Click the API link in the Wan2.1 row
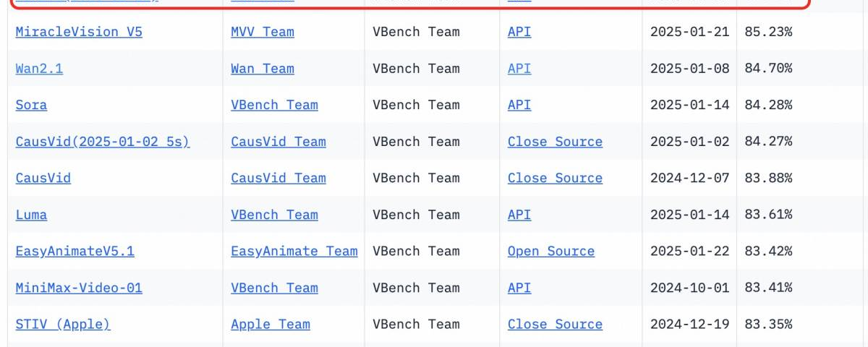868x347 pixels. click(x=519, y=69)
